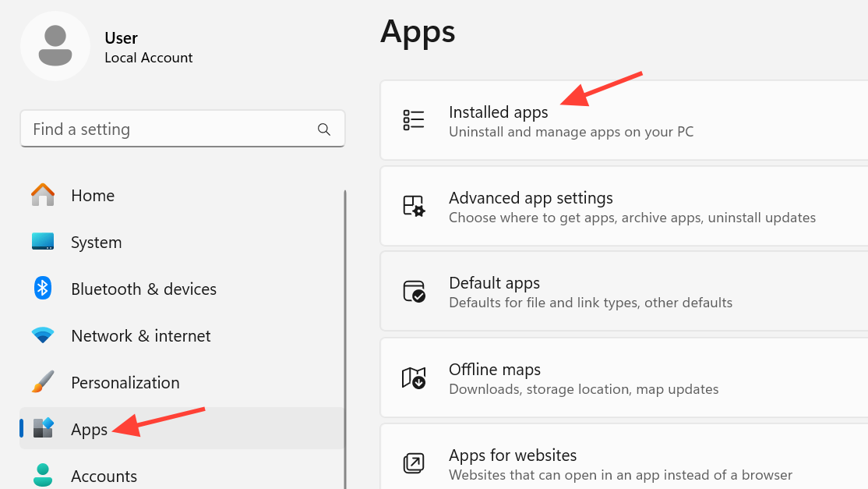Click the Bluetooth icon
This screenshot has width=868, height=489.
point(43,289)
